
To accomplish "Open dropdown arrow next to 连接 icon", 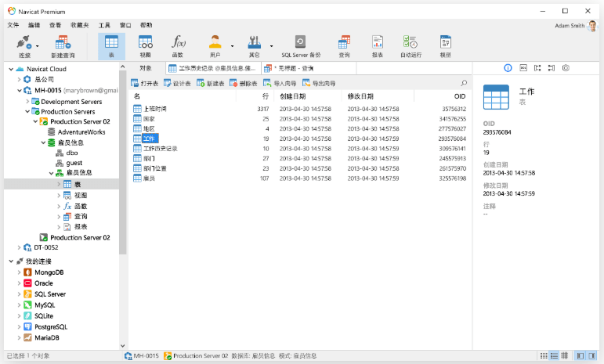I will click(38, 46).
